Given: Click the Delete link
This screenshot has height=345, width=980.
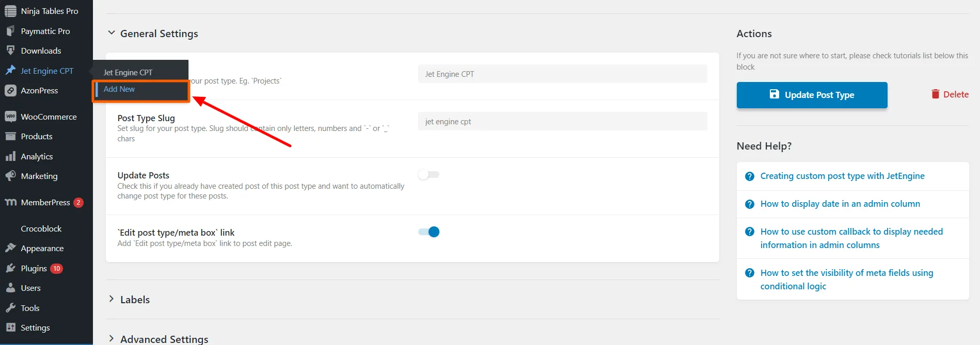Looking at the screenshot, I should [950, 94].
